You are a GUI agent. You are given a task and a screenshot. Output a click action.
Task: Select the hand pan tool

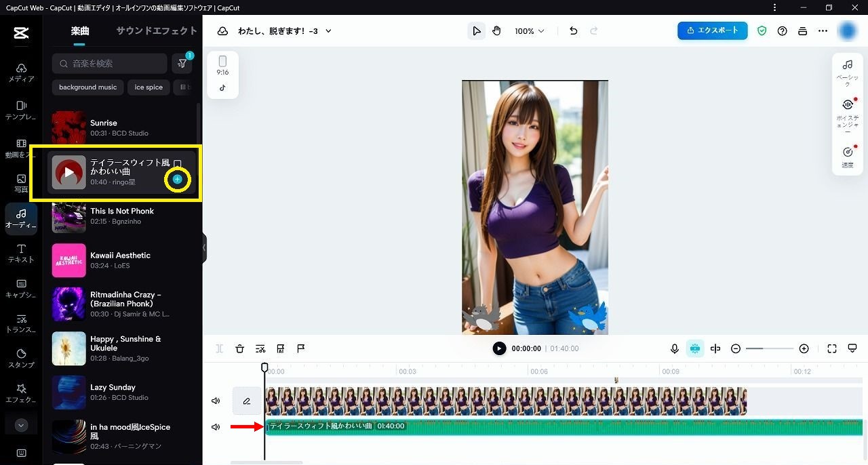[x=496, y=31]
